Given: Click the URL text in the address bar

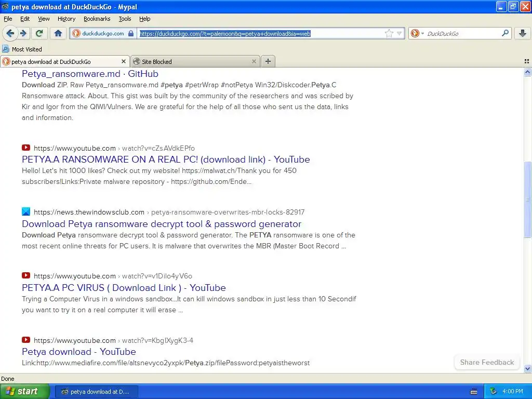Looking at the screenshot, I should pyautogui.click(x=225, y=34).
